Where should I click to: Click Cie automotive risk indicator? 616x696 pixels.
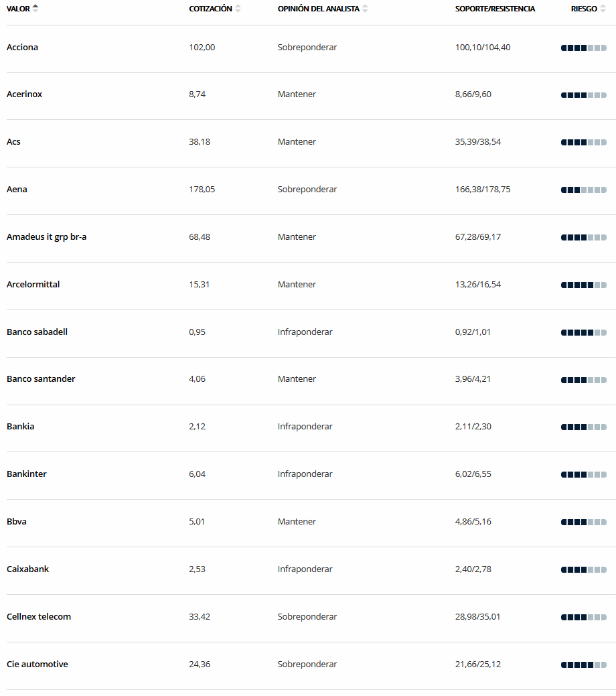pos(584,665)
